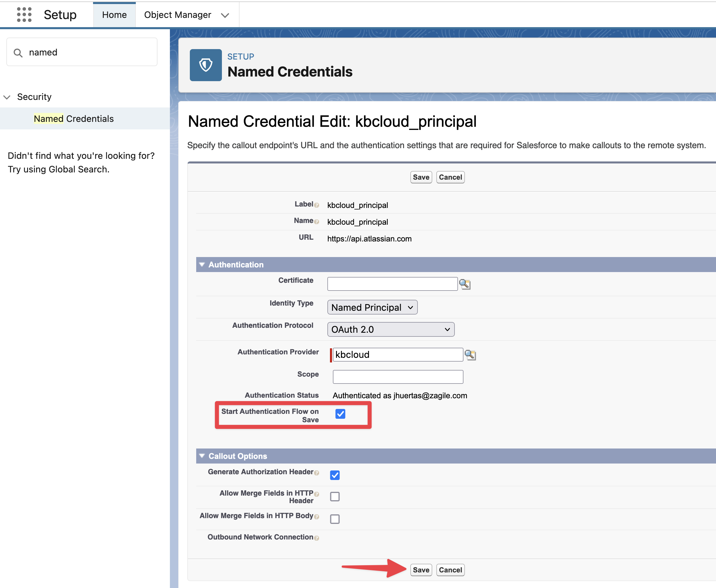Image resolution: width=716 pixels, height=588 pixels.
Task: Open the Certificate lookup magnifier icon
Action: pos(465,284)
